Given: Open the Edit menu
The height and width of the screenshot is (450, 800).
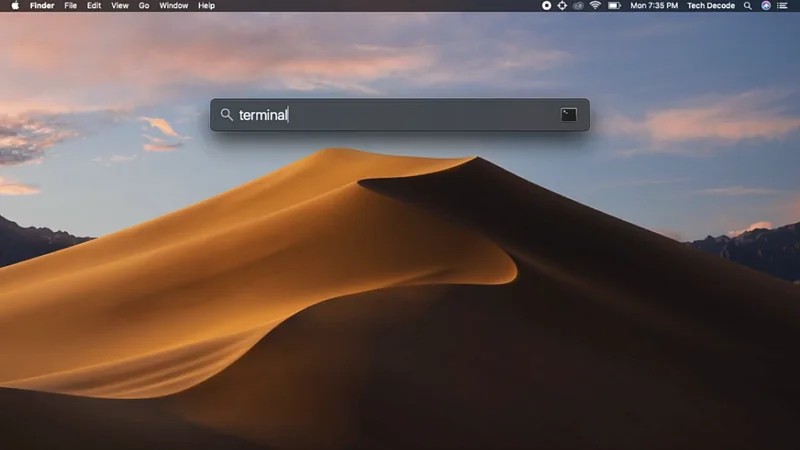Looking at the screenshot, I should coord(94,6).
